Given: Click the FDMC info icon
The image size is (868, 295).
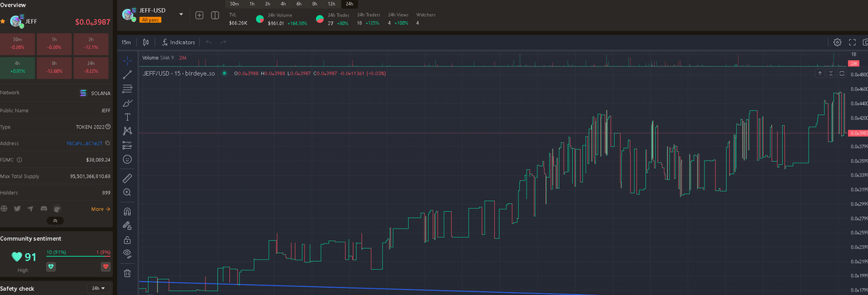Looking at the screenshot, I should pyautogui.click(x=20, y=160).
